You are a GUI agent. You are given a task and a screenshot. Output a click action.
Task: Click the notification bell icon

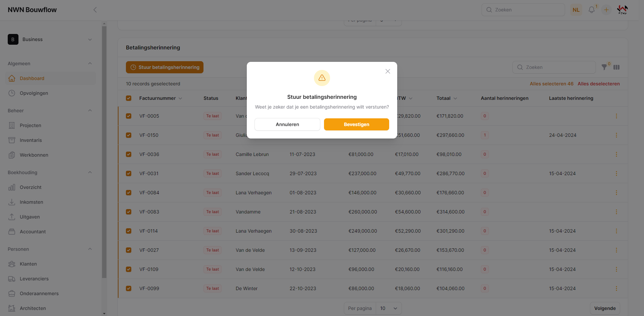coord(592,10)
